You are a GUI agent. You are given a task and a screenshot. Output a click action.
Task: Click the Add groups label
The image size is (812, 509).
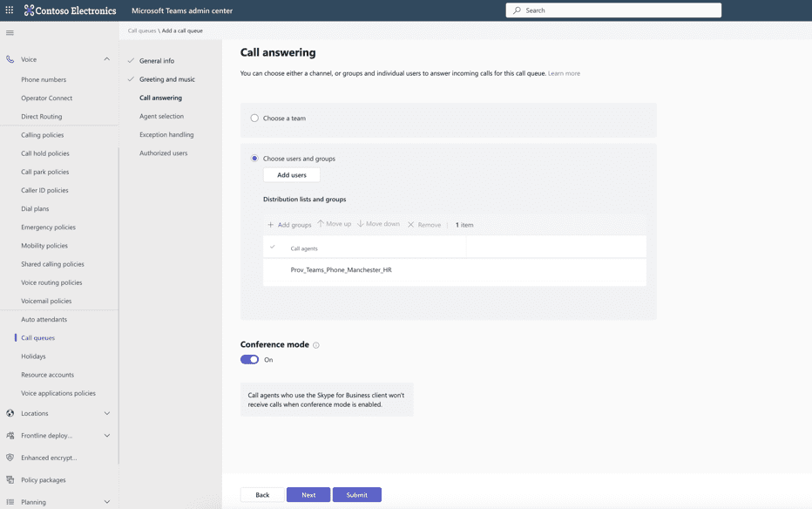click(294, 225)
